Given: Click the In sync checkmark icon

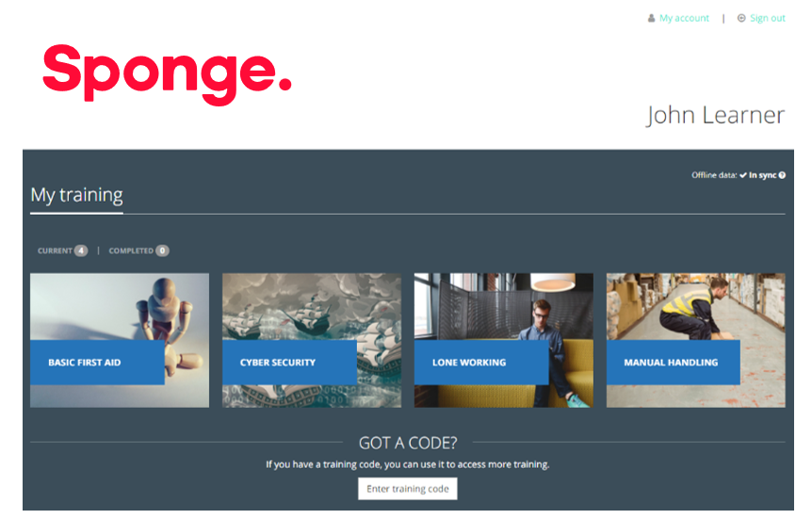Looking at the screenshot, I should pos(743,175).
